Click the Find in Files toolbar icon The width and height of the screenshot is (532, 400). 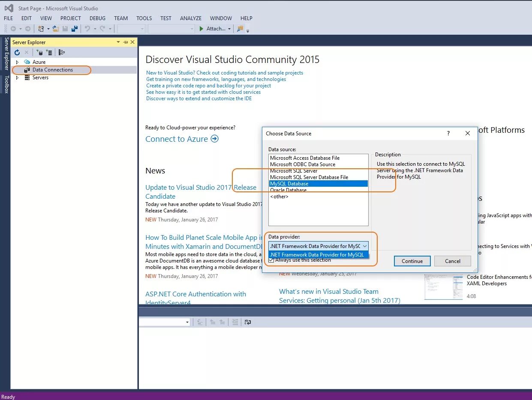pos(240,29)
